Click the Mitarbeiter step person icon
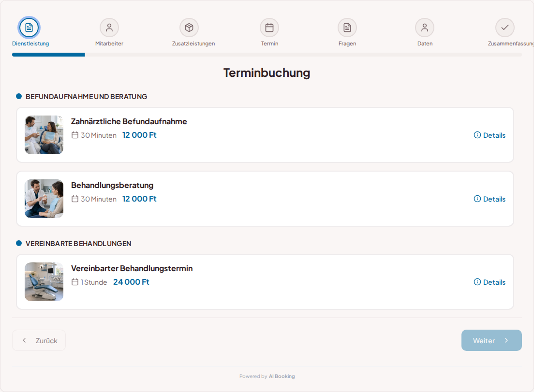The height and width of the screenshot is (392, 534). pos(109,28)
